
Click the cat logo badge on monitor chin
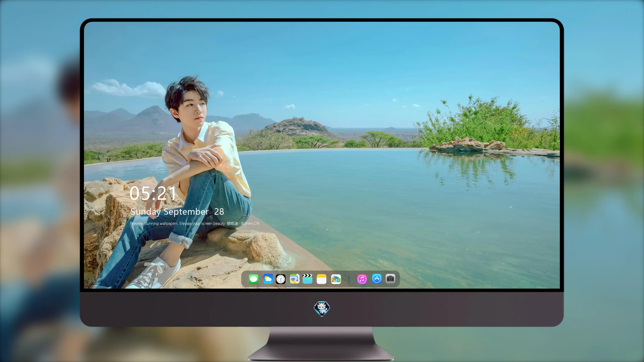(322, 309)
